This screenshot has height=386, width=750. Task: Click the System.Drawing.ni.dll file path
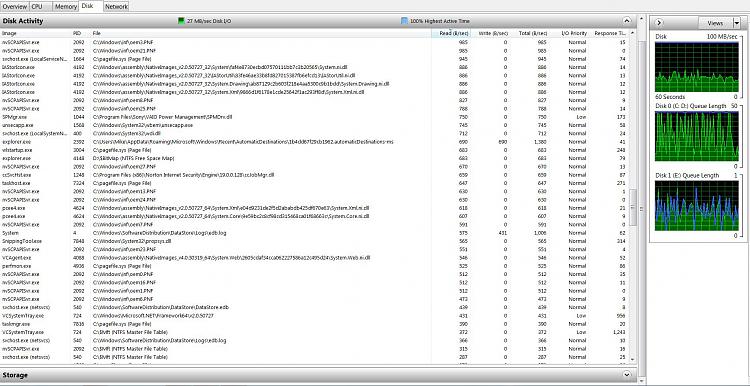click(x=241, y=84)
